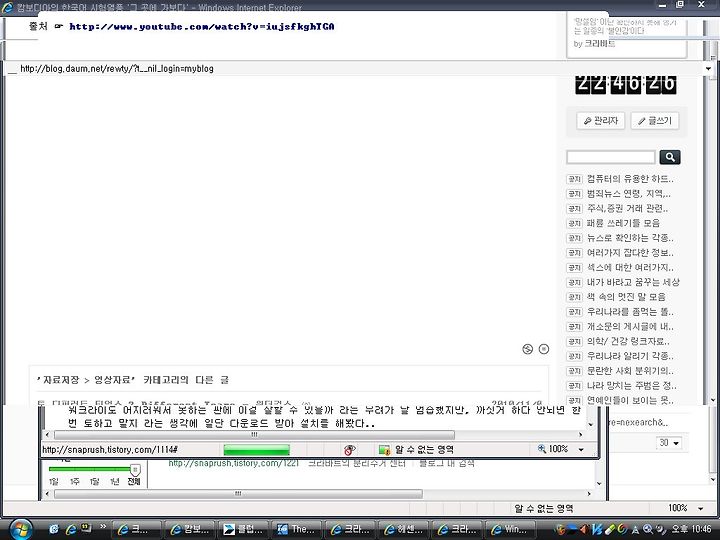This screenshot has height=540, width=720.
Task: Click the blog search input field
Action: [x=611, y=157]
